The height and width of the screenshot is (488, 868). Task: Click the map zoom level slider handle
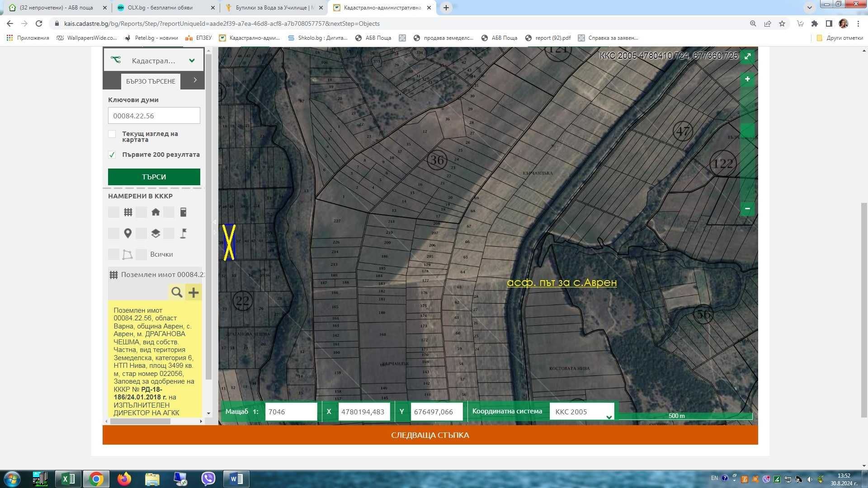tap(747, 130)
